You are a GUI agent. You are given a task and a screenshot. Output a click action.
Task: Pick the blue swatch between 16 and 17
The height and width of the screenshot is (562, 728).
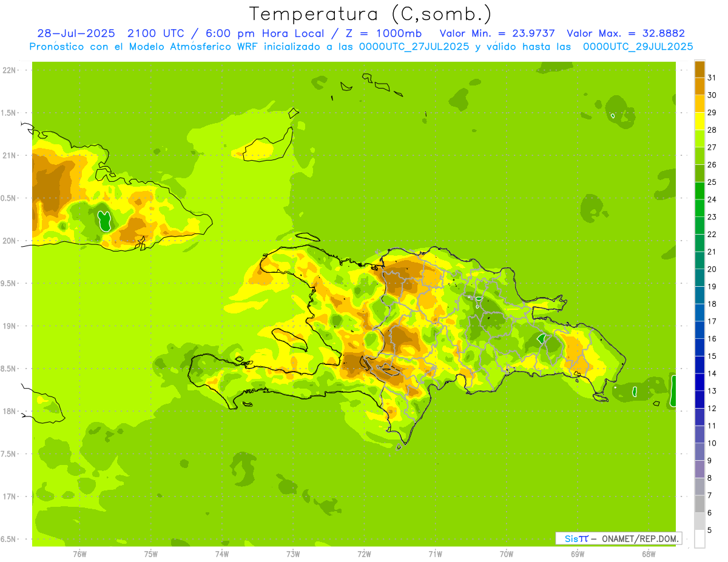click(x=699, y=330)
